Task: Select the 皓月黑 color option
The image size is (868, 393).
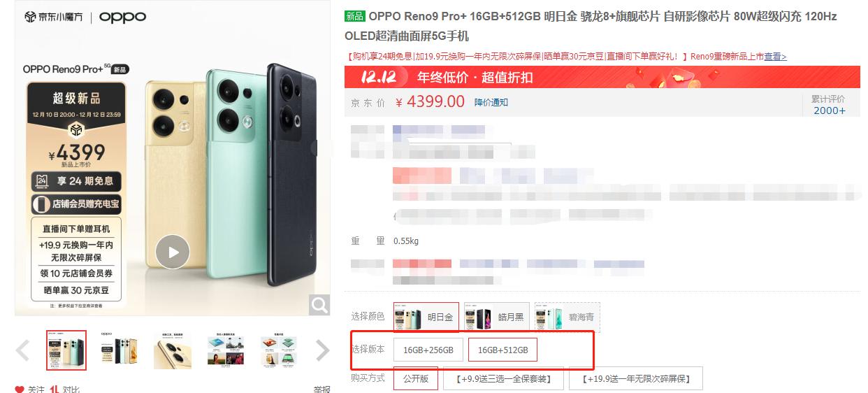Action: (x=497, y=317)
